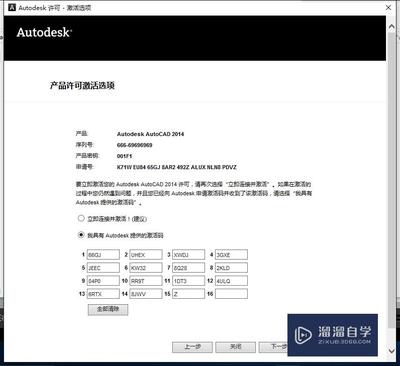Select the I have an activation code option
This screenshot has height=366, width=400.
coord(81,235)
